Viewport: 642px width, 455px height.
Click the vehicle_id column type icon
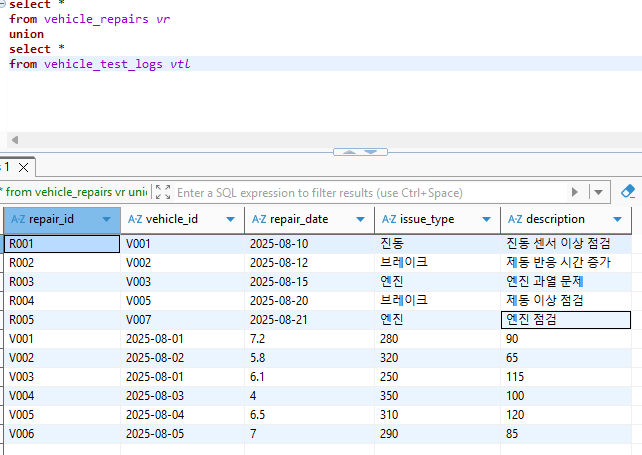coord(135,219)
